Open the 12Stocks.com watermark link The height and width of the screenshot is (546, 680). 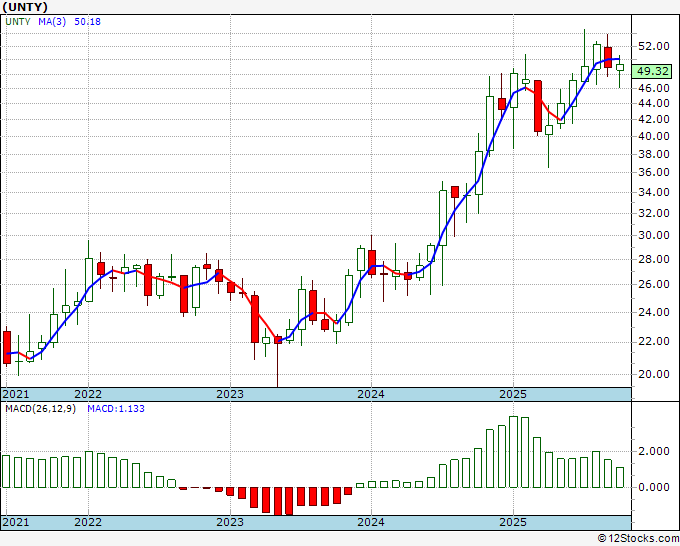click(637, 538)
